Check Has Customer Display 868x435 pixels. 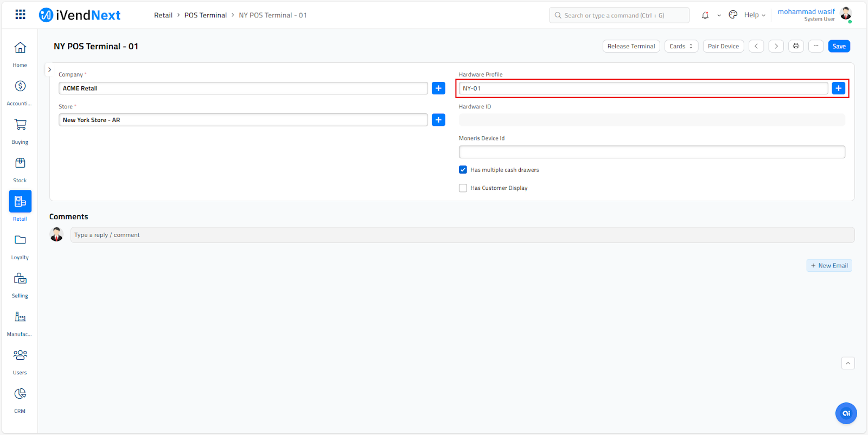point(463,188)
